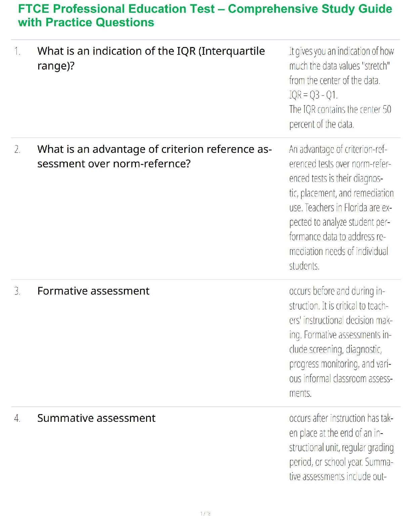This screenshot has height=532, width=411.
Task: Click the "Formative assessment" term
Action: point(93,291)
